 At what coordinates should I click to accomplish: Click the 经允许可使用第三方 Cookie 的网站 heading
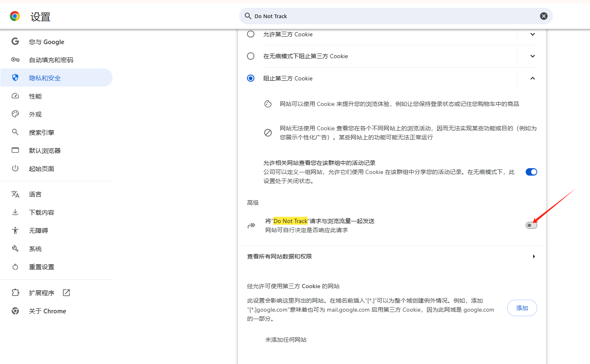[293, 286]
